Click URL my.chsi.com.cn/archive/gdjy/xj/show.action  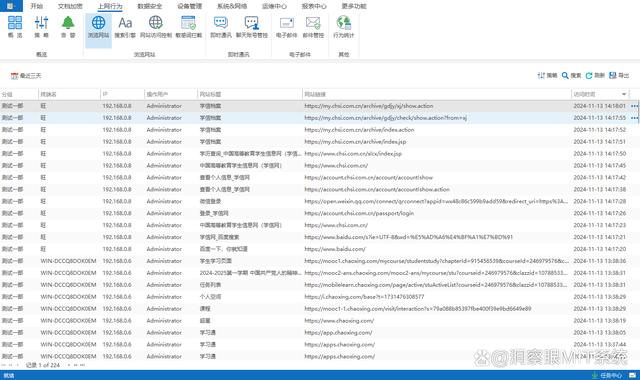pos(369,106)
